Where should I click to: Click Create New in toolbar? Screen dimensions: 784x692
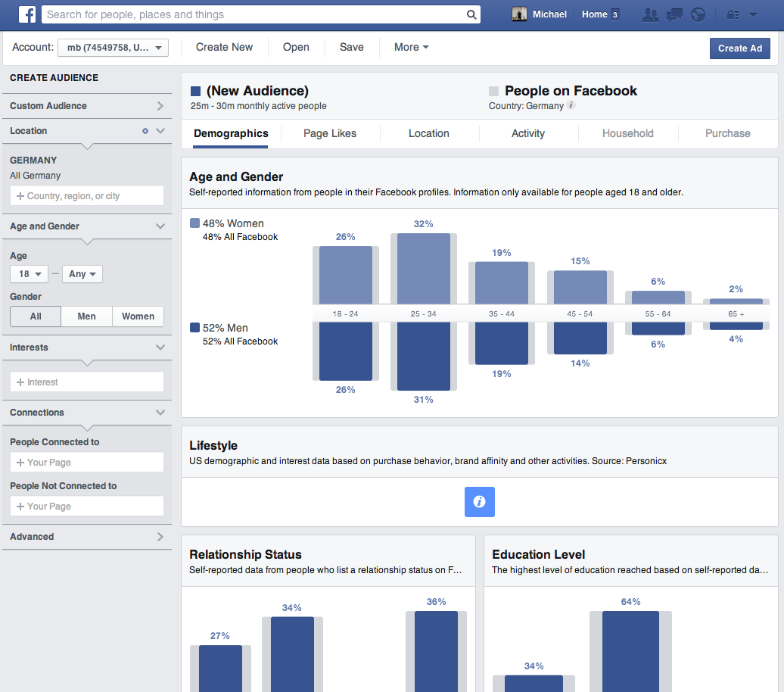click(x=224, y=47)
